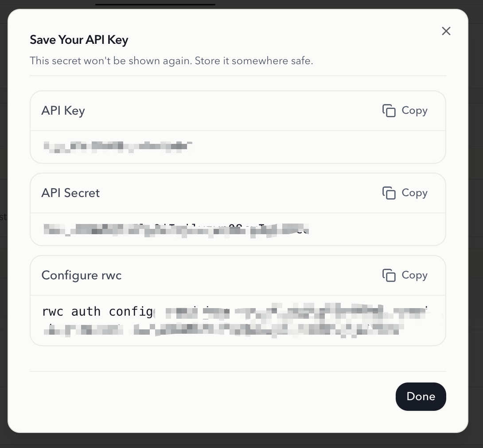Click the 'API Key' section heading

63,111
